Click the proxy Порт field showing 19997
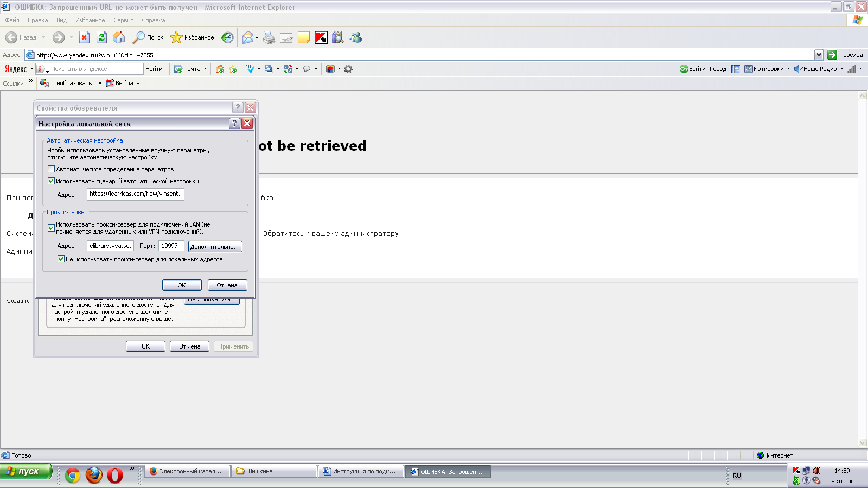 pos(171,246)
